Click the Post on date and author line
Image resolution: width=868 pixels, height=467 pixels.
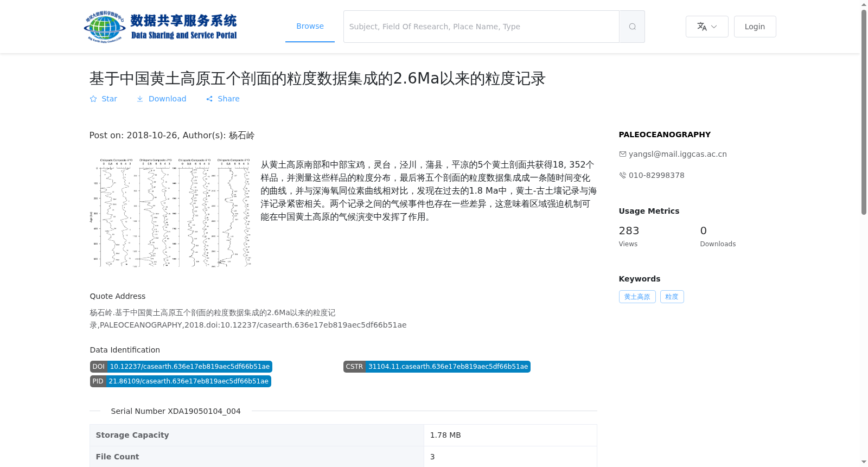pos(172,136)
